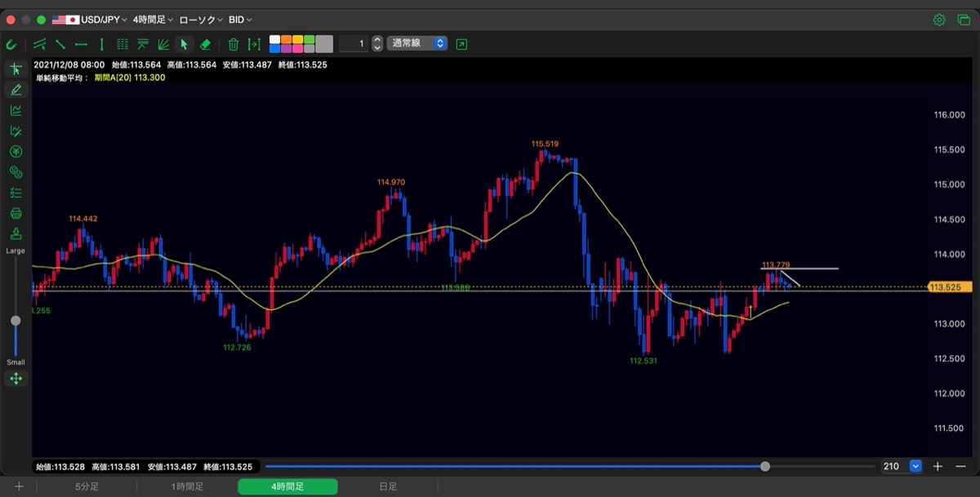Select the parallel channel line tool
This screenshot has width=980, height=497.
[x=40, y=44]
